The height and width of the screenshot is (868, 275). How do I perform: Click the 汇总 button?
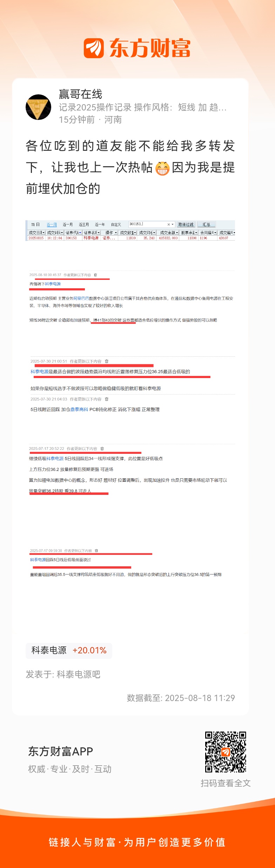[207, 224]
